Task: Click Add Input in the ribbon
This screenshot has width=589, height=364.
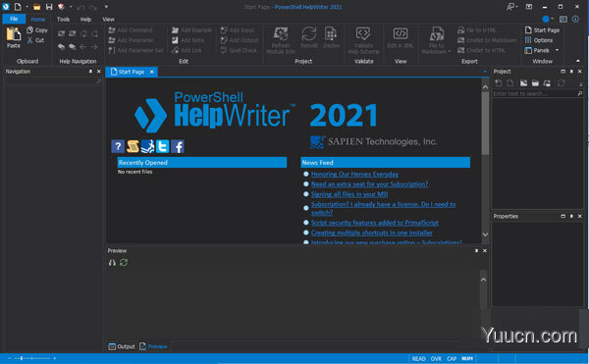Action: coord(238,30)
